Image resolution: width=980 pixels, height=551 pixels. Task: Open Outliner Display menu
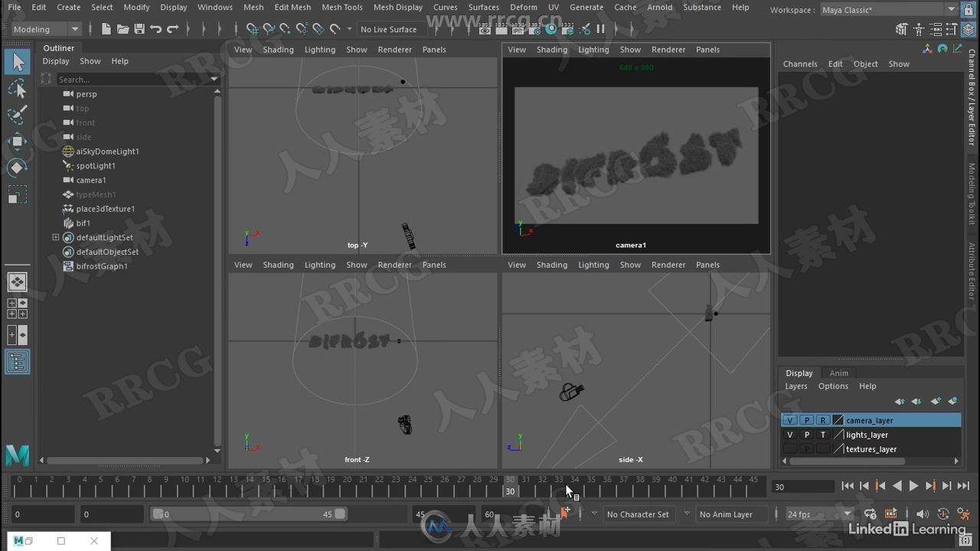click(56, 61)
